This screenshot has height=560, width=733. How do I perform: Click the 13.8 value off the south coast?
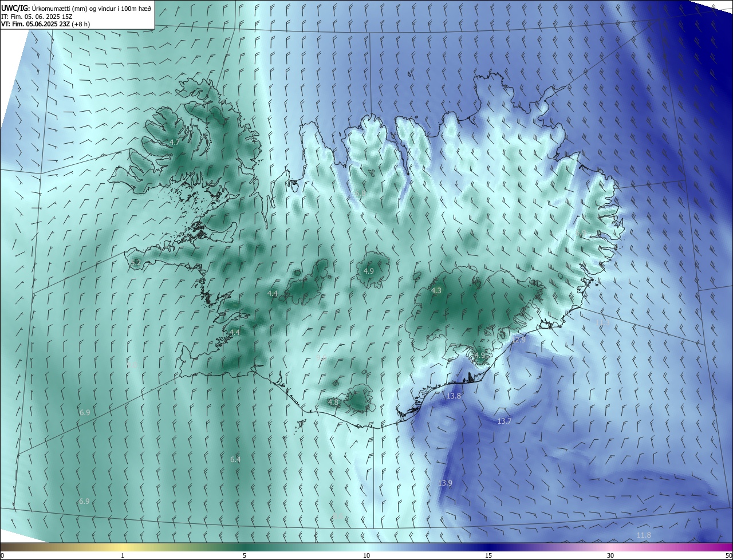click(454, 396)
